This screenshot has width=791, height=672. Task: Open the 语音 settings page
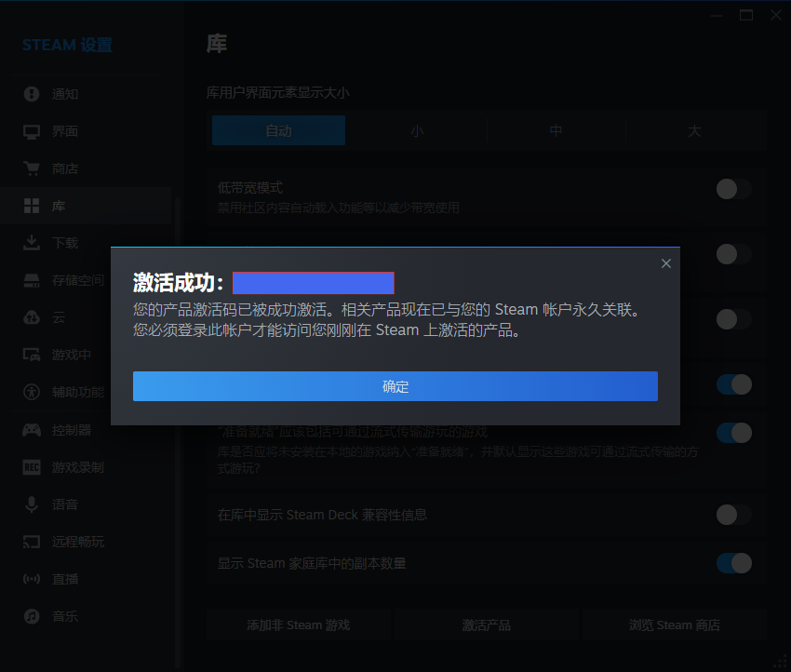point(86,504)
